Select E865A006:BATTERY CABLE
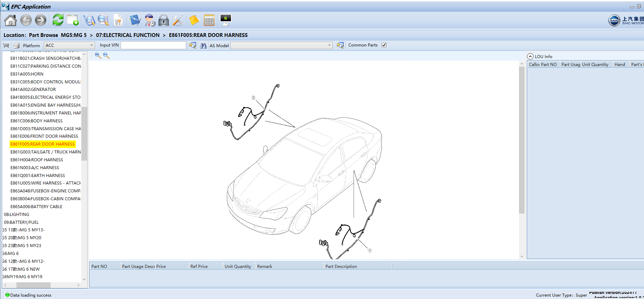644x299 pixels. (37, 206)
